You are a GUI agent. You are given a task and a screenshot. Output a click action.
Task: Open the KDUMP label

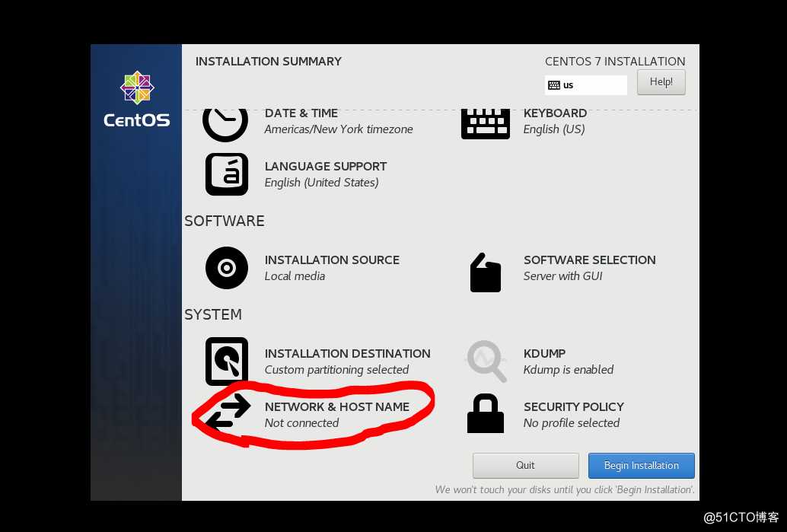(x=544, y=353)
